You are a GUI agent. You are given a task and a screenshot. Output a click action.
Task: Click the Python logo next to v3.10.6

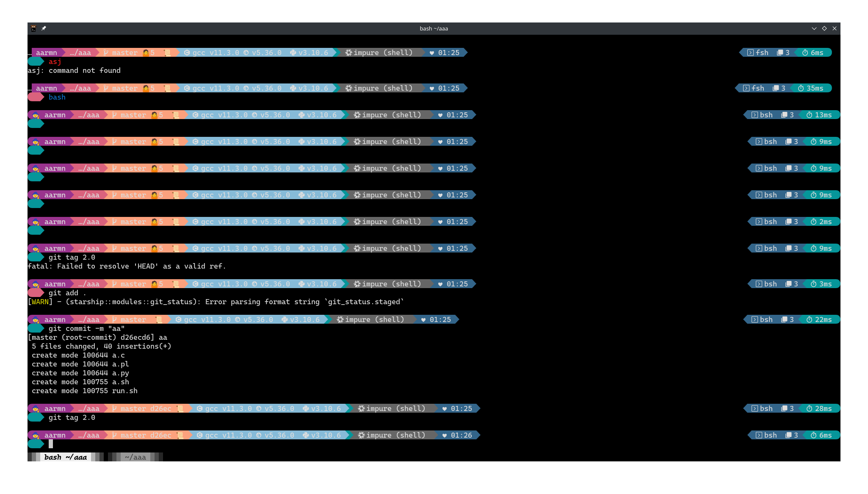(x=294, y=53)
